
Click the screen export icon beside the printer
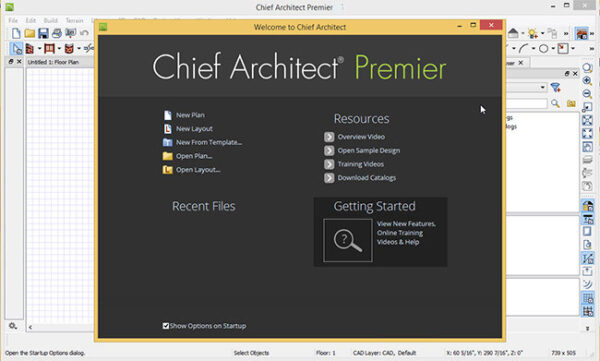click(x=70, y=33)
